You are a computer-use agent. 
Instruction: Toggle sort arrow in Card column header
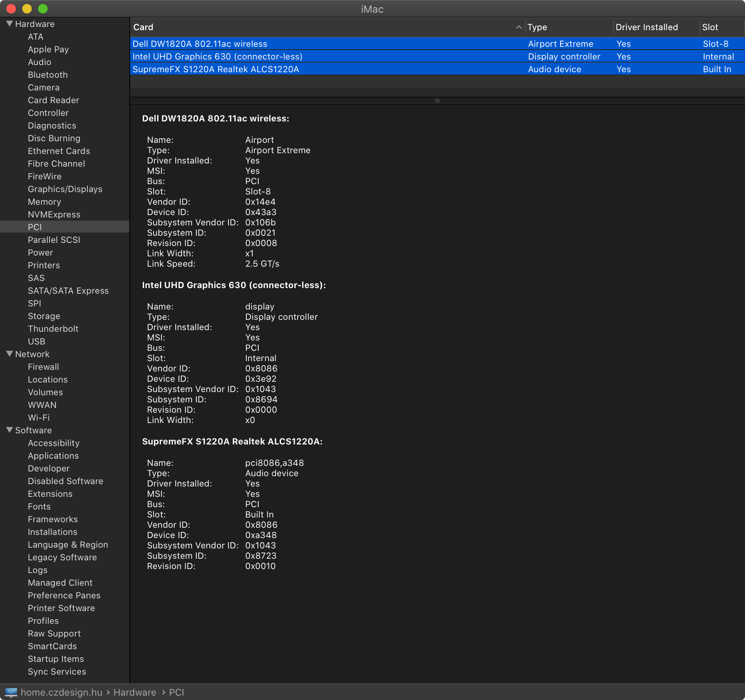(x=518, y=27)
